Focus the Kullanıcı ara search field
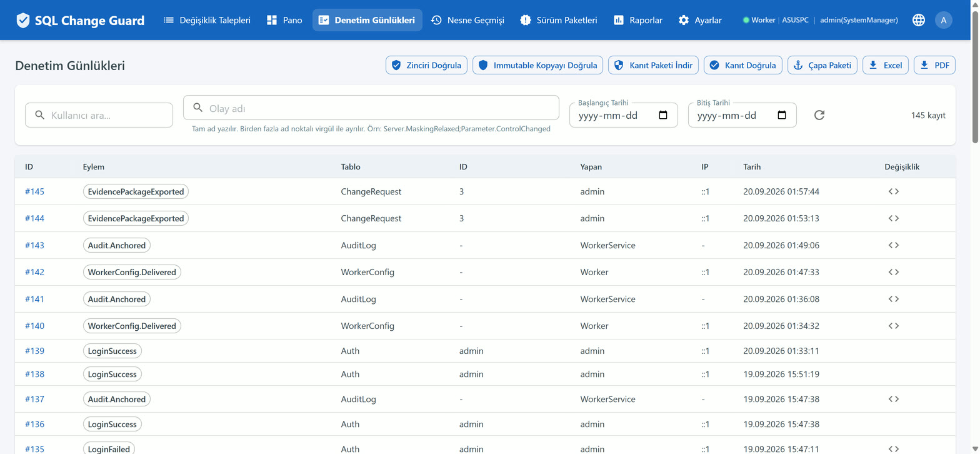 [99, 115]
